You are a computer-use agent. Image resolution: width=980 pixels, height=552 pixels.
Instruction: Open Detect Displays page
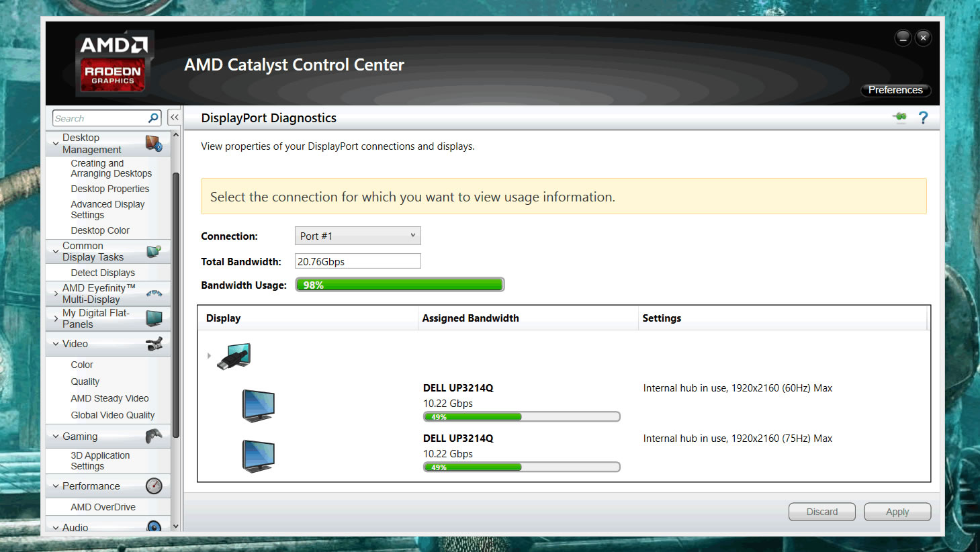pos(103,273)
